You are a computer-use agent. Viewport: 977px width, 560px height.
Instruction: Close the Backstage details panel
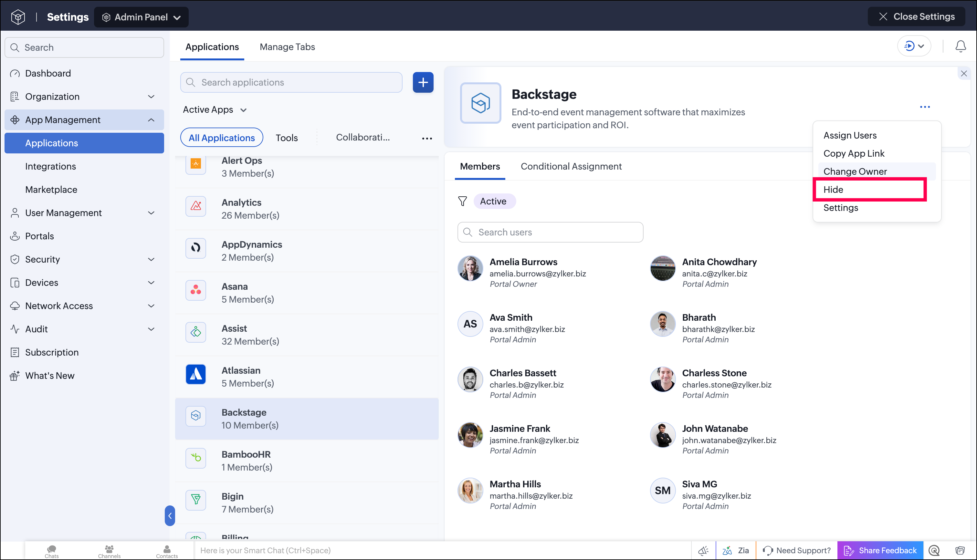(x=963, y=73)
